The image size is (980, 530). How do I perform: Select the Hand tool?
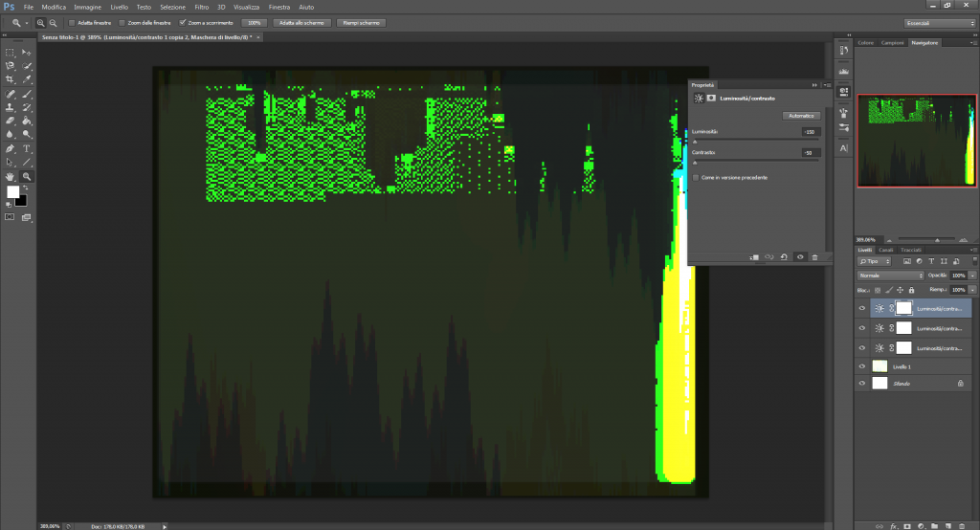[x=10, y=177]
